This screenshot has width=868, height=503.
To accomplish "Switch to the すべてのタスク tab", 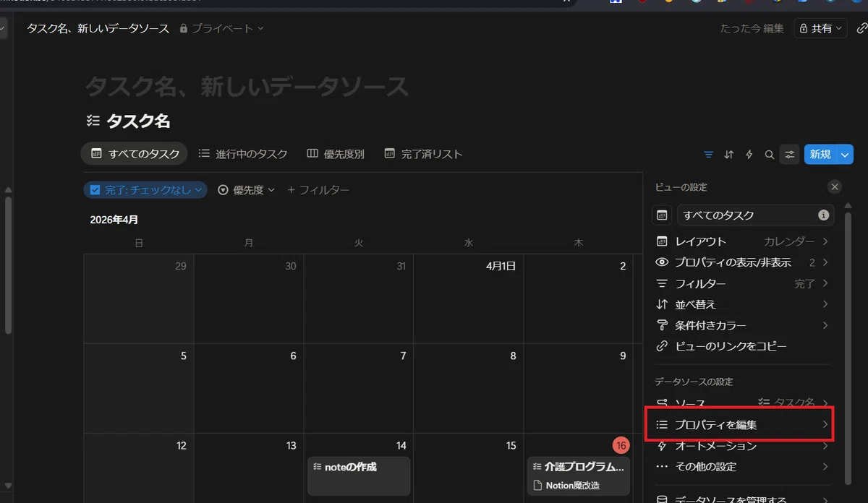I will (x=135, y=154).
